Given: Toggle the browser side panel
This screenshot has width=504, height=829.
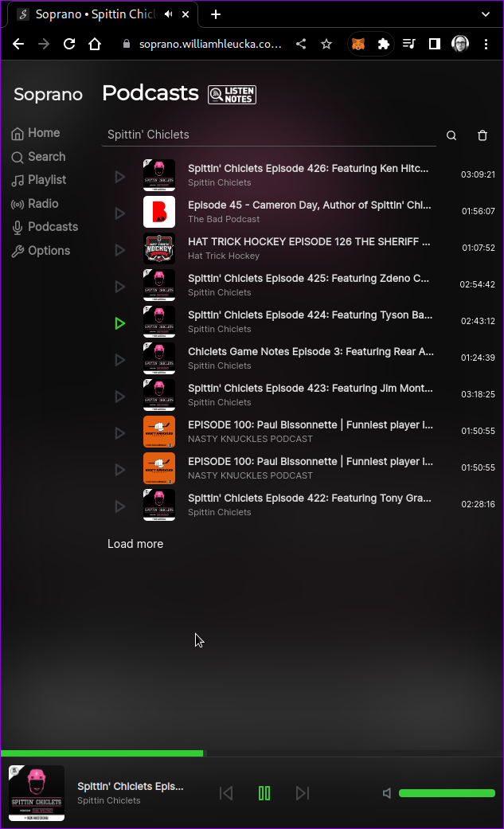Looking at the screenshot, I should [434, 44].
